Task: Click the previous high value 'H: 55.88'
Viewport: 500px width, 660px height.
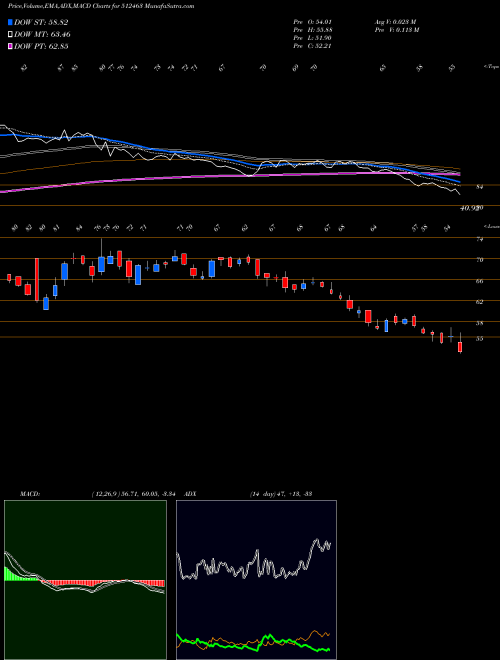Action: coord(322,30)
